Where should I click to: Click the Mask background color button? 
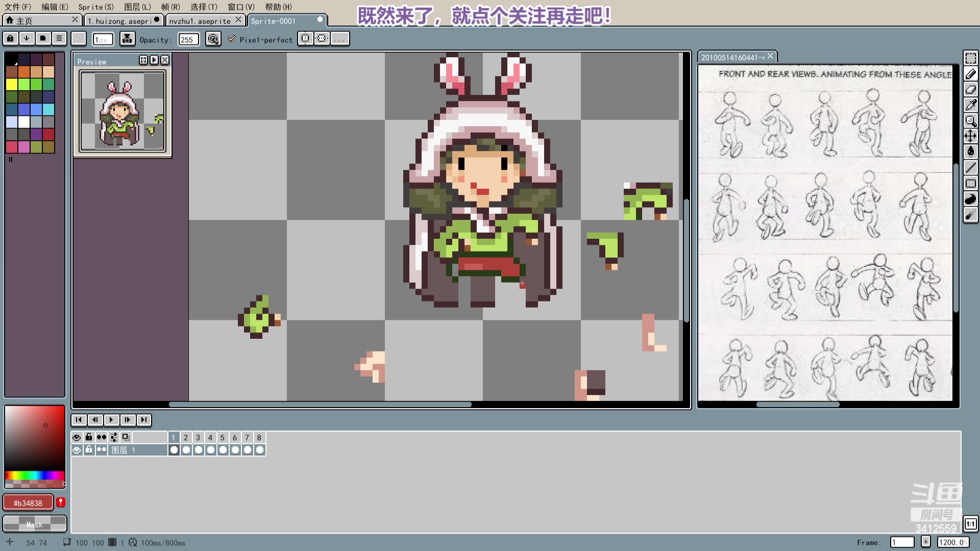click(x=35, y=524)
